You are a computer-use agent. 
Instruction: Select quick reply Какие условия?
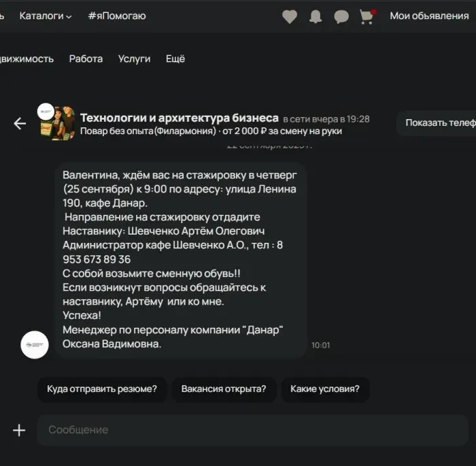tap(325, 390)
